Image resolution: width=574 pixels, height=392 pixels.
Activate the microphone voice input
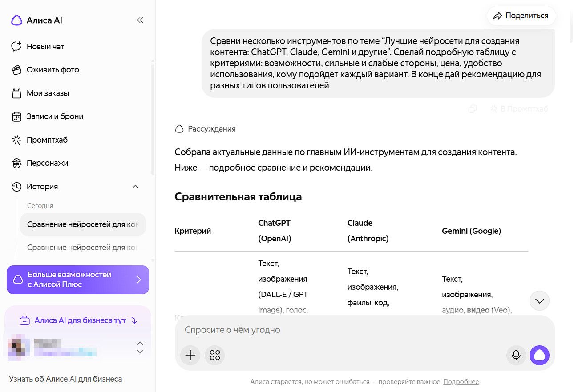point(516,355)
